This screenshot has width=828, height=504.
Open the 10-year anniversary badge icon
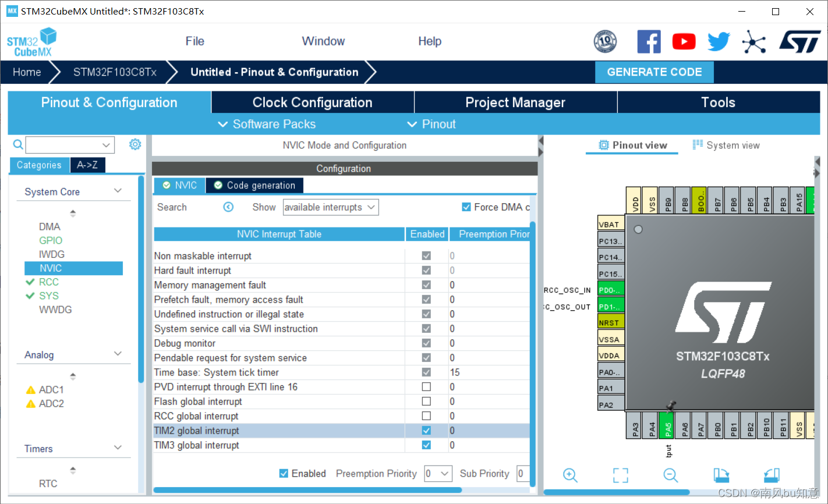[605, 42]
